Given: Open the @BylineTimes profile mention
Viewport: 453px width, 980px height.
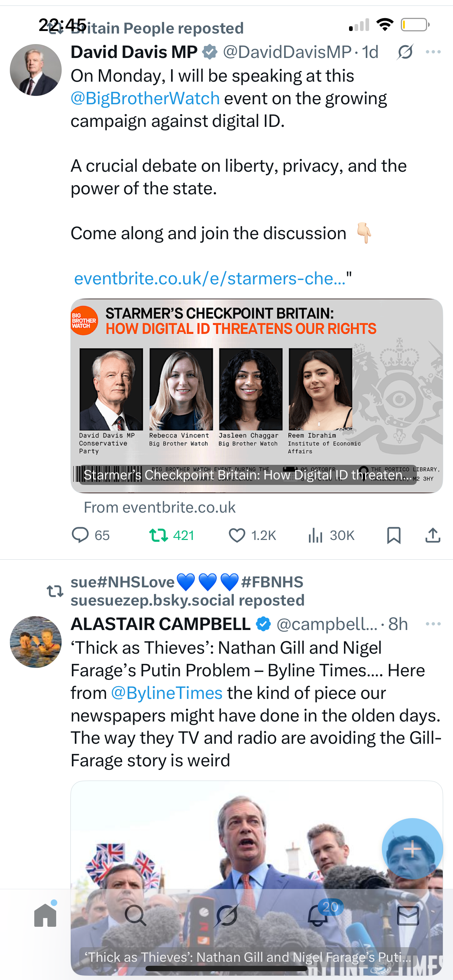Looking at the screenshot, I should (x=167, y=693).
